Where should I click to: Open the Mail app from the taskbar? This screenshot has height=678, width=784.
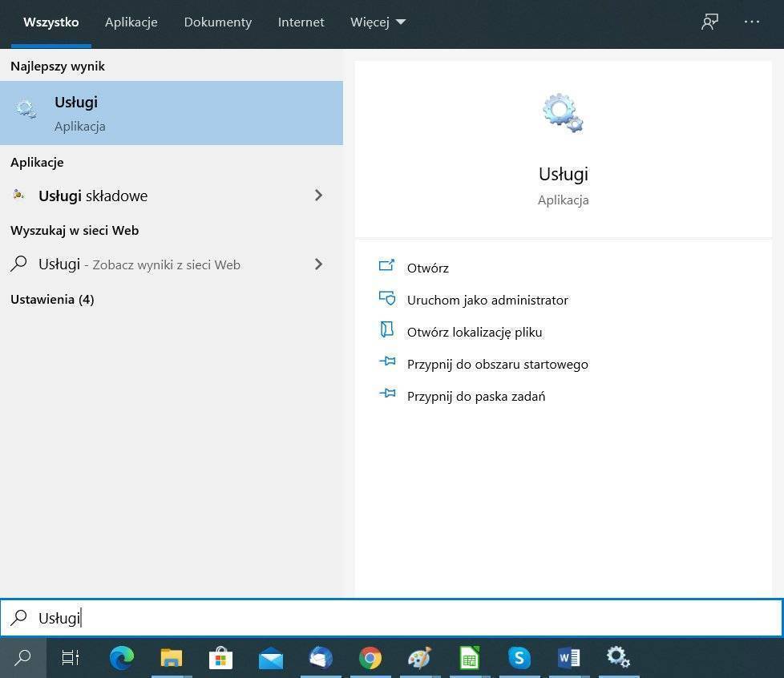(x=270, y=658)
